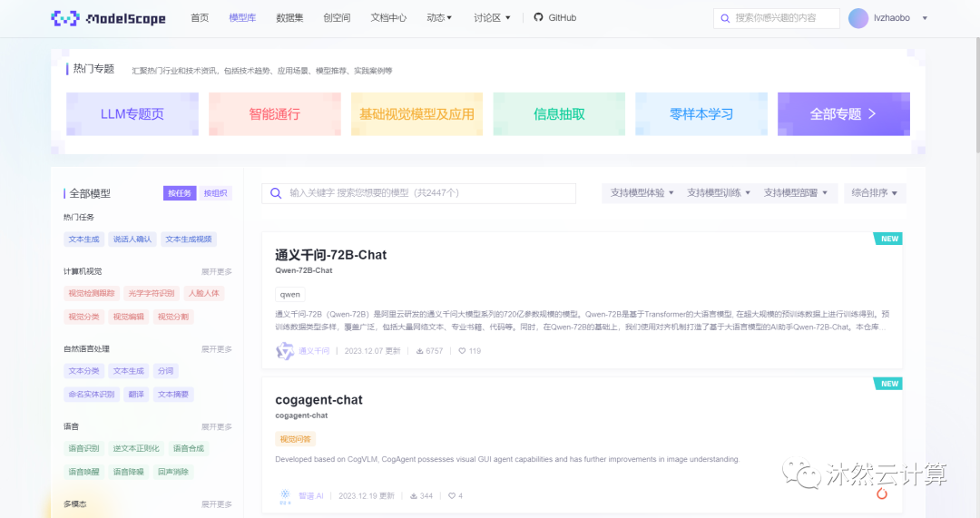Screen dimensions: 980x518
Task: Open 创空间 navigation item
Action: pos(337,18)
